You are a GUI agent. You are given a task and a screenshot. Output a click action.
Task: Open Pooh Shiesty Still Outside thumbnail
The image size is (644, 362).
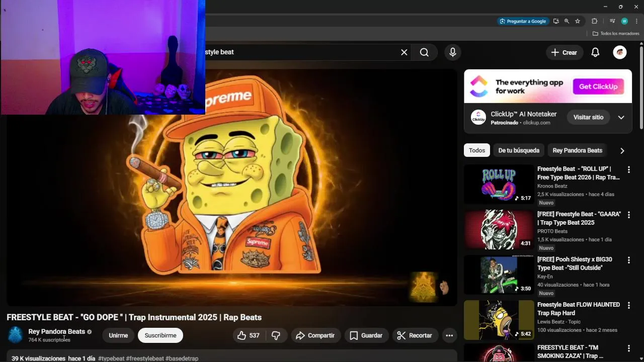(x=499, y=275)
